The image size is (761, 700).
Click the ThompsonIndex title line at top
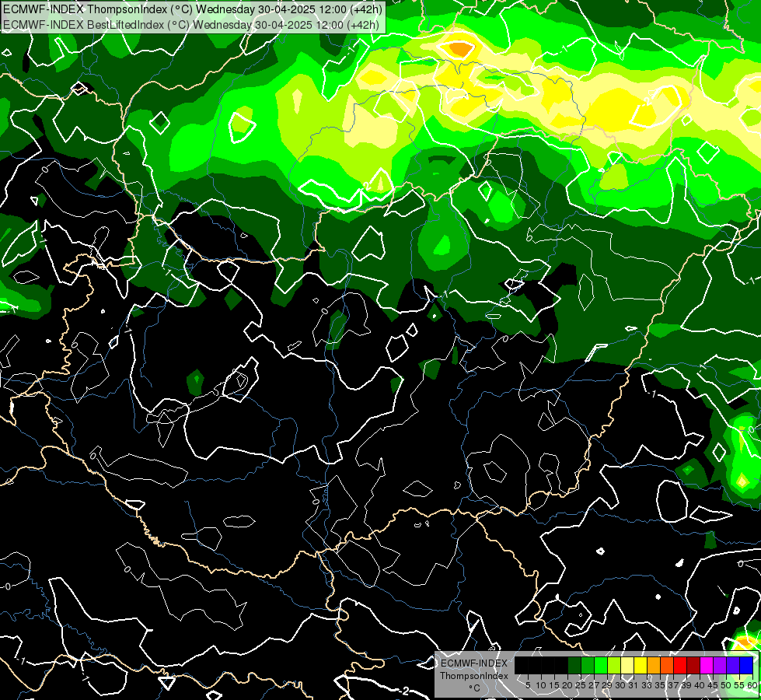(x=192, y=9)
